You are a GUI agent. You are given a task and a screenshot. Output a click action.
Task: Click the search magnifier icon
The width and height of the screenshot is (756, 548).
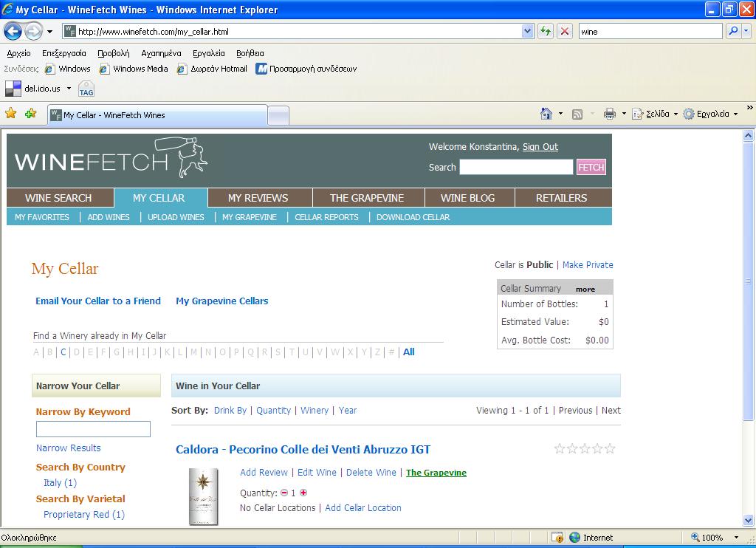[733, 31]
